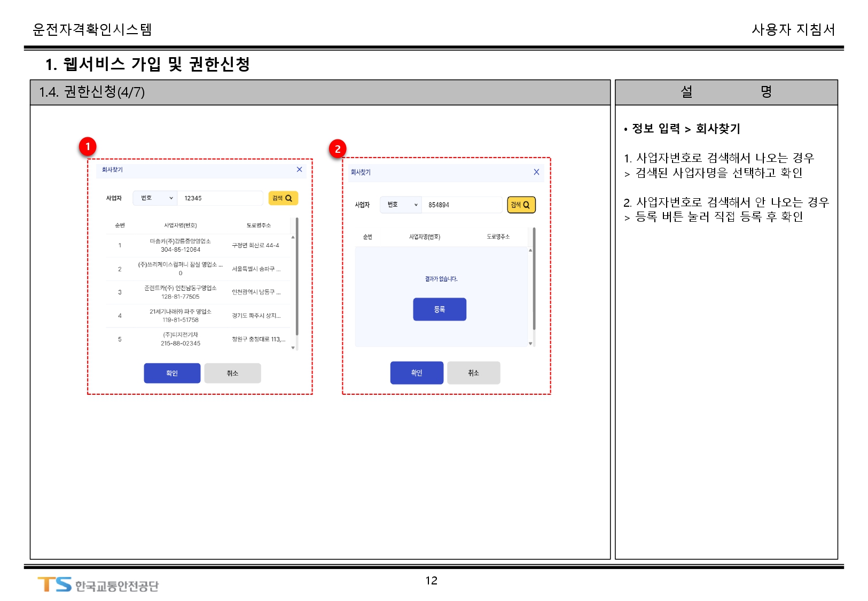The height and width of the screenshot is (601, 868).
Task: Click the red circle marker numbered 2
Action: [338, 149]
